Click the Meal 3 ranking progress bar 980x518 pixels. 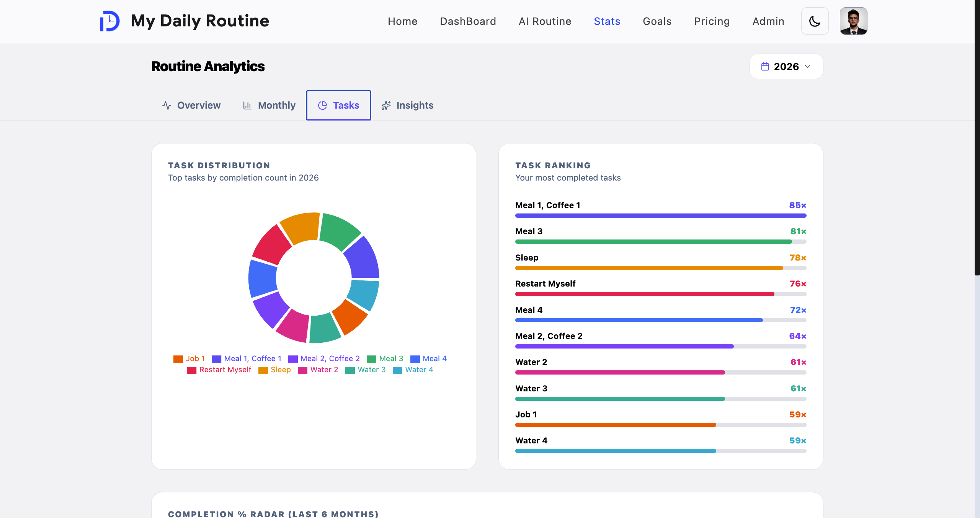[661, 242]
